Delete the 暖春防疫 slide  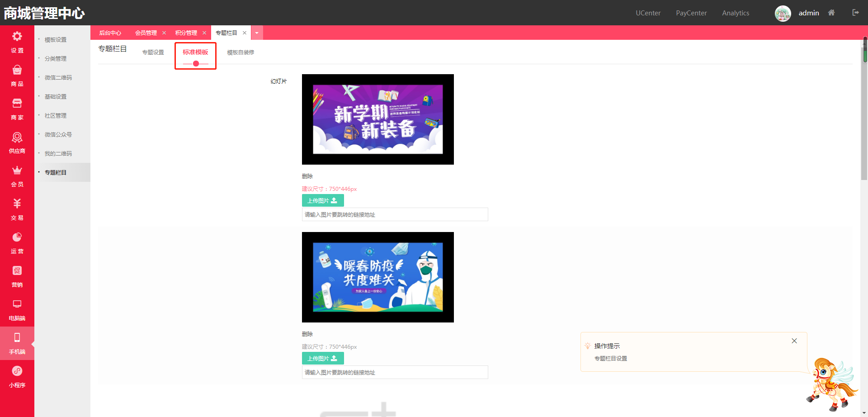tap(307, 334)
